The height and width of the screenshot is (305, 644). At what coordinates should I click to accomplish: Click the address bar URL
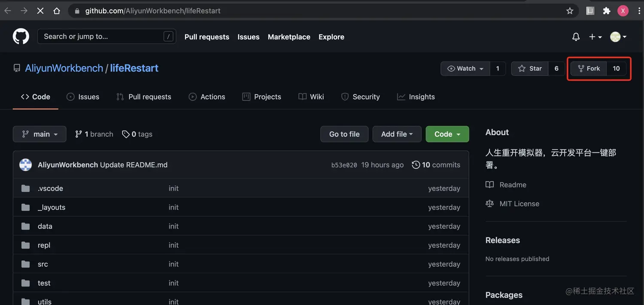pyautogui.click(x=153, y=11)
